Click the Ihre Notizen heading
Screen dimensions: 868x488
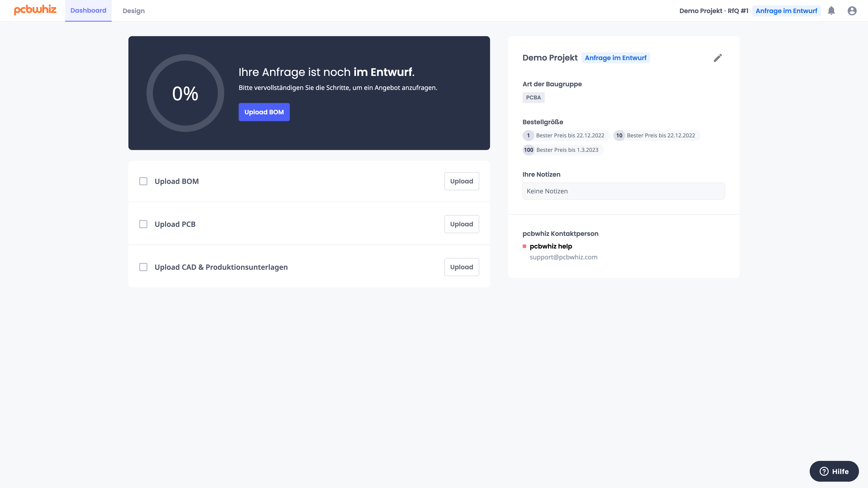click(x=541, y=174)
